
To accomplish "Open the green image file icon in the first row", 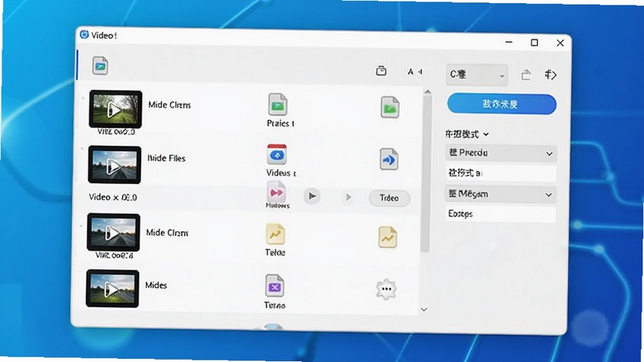I will click(x=390, y=107).
